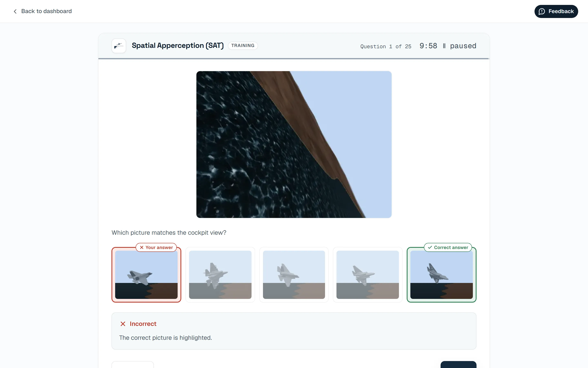Select the second answer jet picture
The width and height of the screenshot is (588, 368).
[x=220, y=275]
